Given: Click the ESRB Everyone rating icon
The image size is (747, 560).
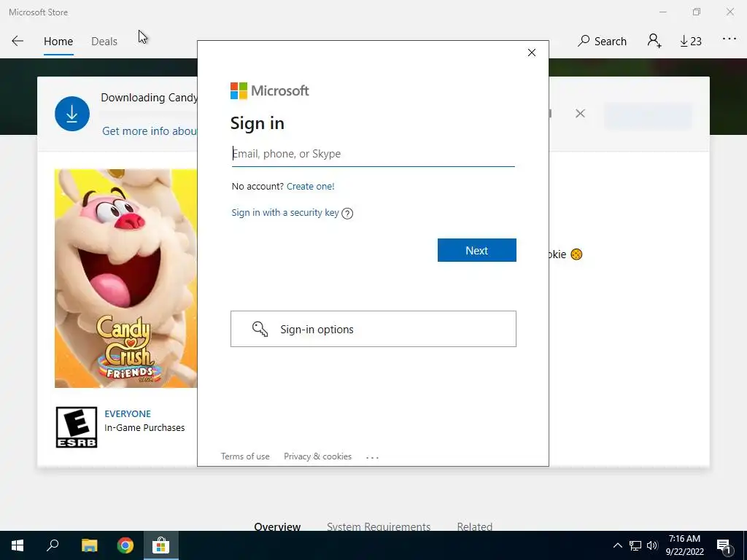Looking at the screenshot, I should 77,427.
